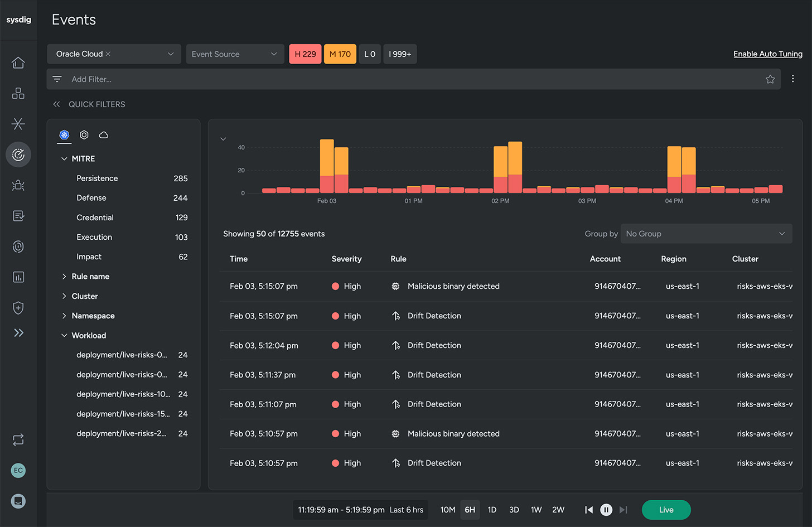The width and height of the screenshot is (812, 527).
Task: Click the Enable Auto Tuning link
Action: click(768, 54)
